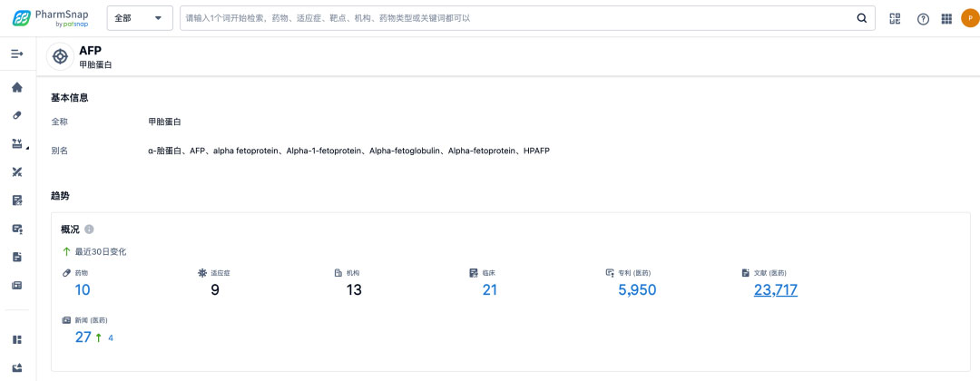Open the 23,717 literature link
Viewport: 980px width, 381px height.
(775, 290)
